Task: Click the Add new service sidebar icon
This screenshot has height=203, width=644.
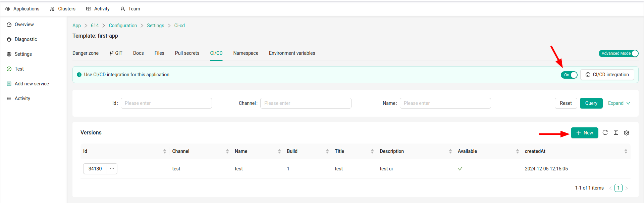Action: [x=9, y=84]
